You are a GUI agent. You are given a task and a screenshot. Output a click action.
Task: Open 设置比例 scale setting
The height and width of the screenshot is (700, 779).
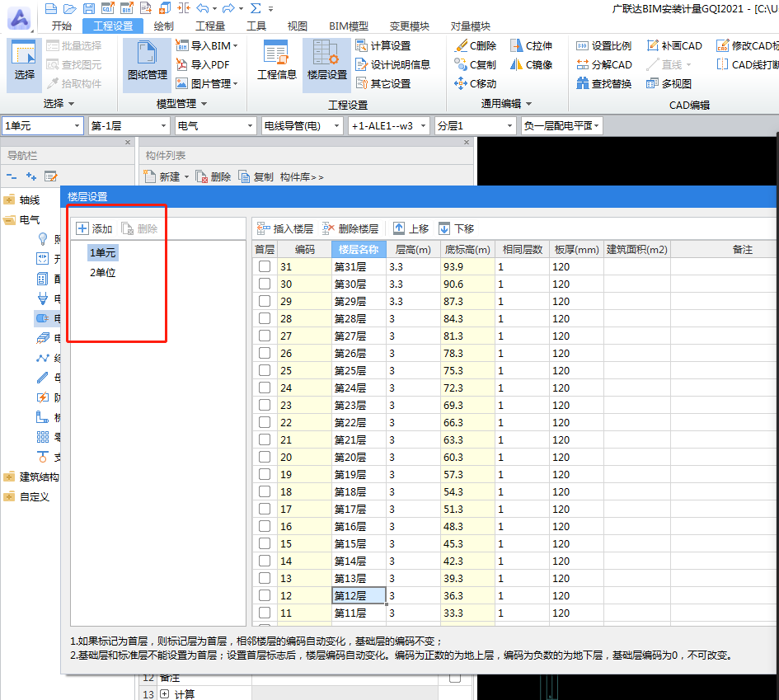coord(603,45)
